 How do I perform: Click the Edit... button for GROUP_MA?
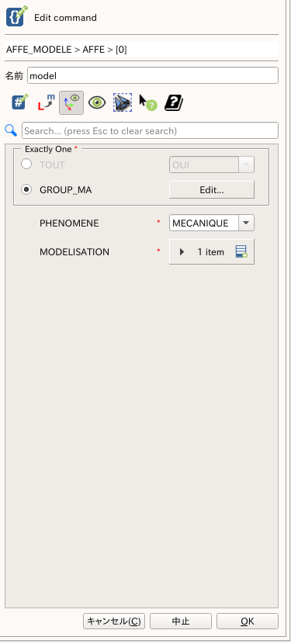pyautogui.click(x=212, y=190)
